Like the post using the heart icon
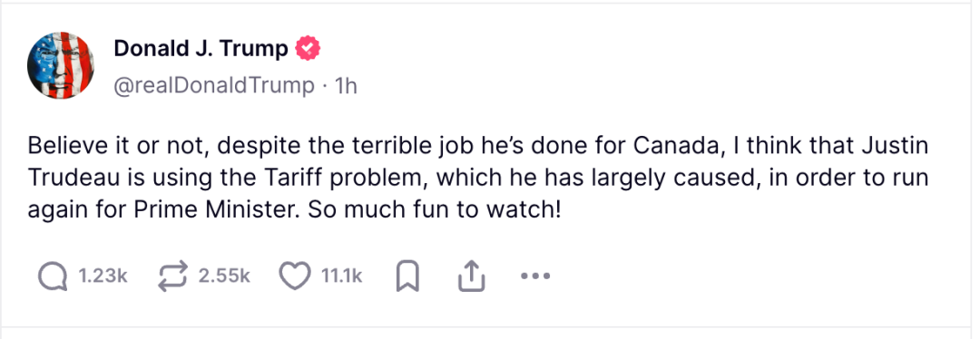980x339 pixels. pyautogui.click(x=294, y=276)
